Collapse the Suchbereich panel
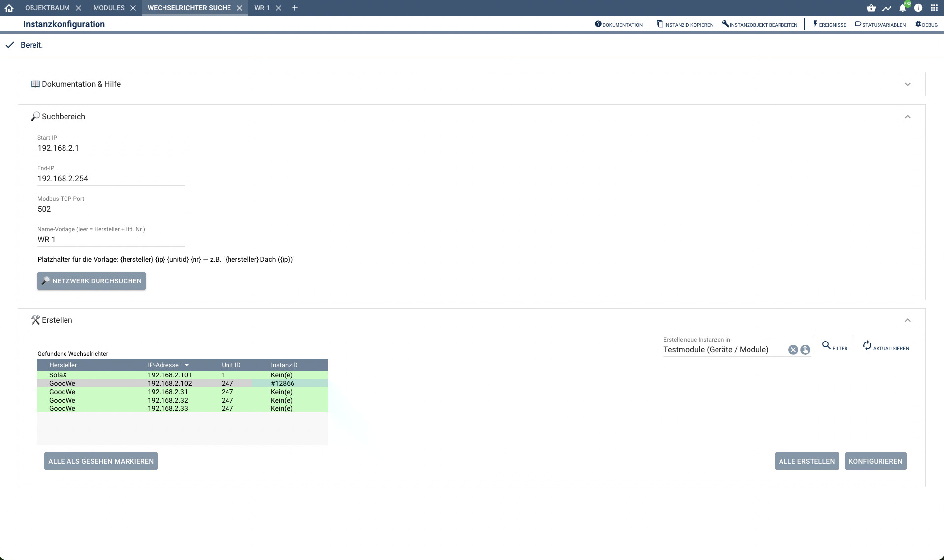 (x=908, y=117)
